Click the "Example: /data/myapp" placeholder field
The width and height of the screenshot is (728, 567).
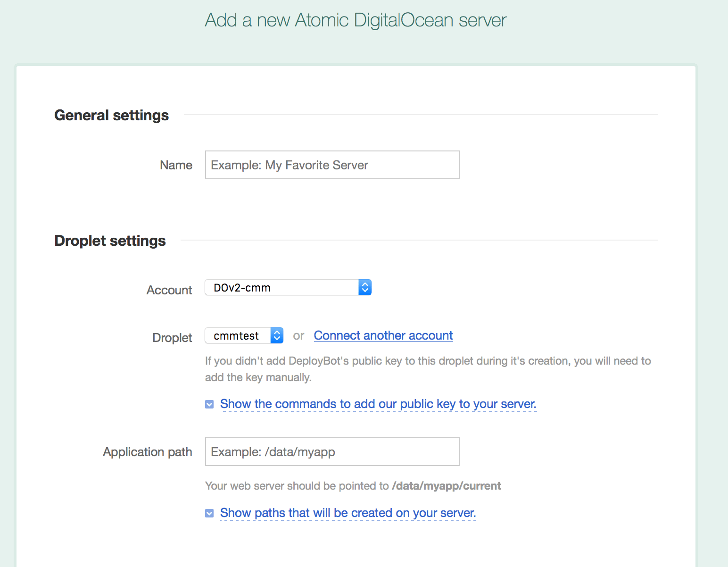332,451
